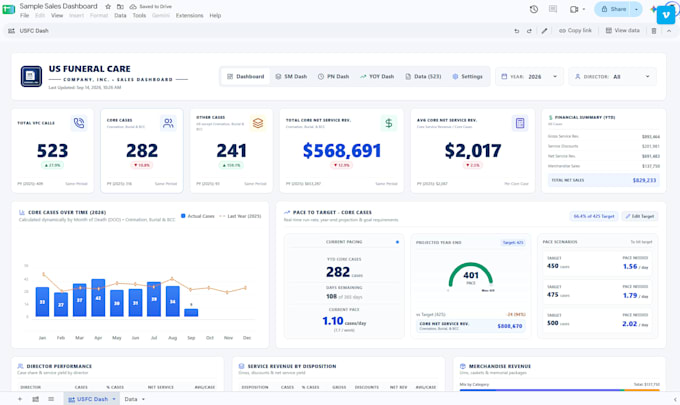This screenshot has width=680, height=405.
Task: Click the Copy link button
Action: [x=575, y=30]
